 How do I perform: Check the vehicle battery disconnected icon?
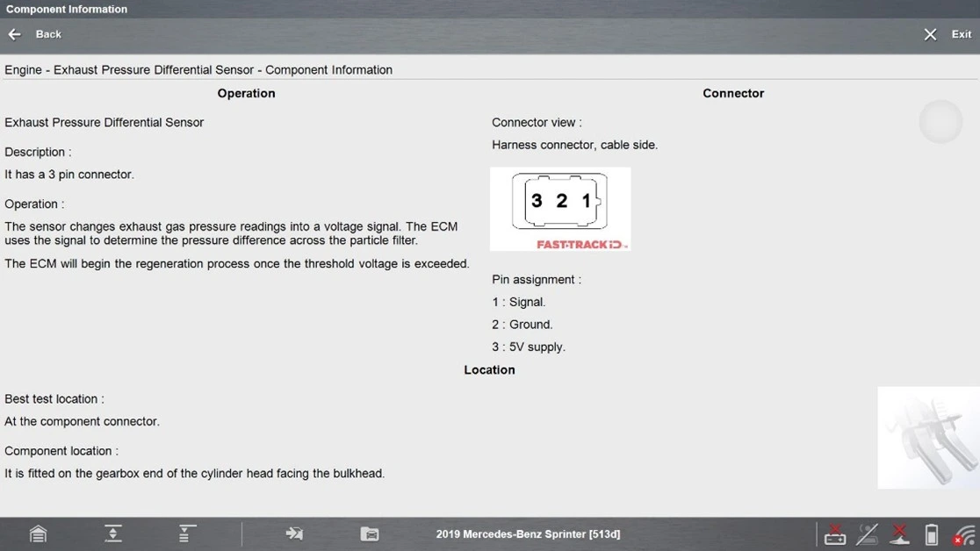pyautogui.click(x=835, y=533)
